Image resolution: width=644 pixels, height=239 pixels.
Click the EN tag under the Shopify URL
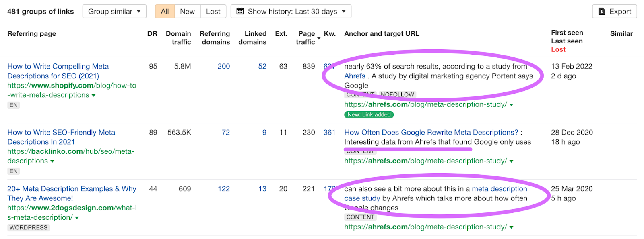(14, 105)
